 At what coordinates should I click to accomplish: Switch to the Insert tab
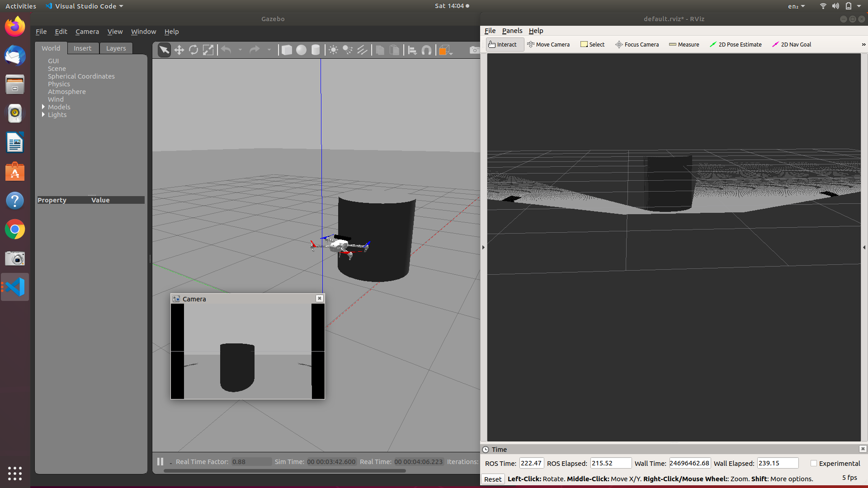pyautogui.click(x=82, y=48)
